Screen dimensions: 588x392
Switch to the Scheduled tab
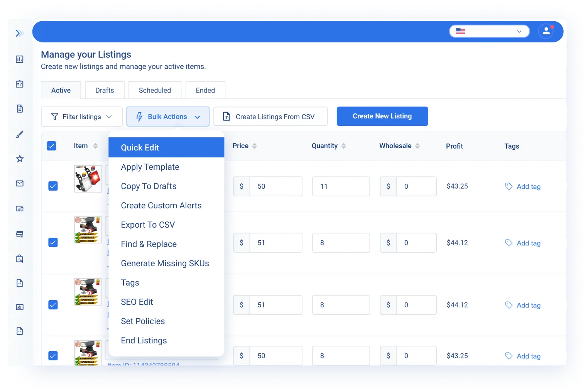pos(155,90)
